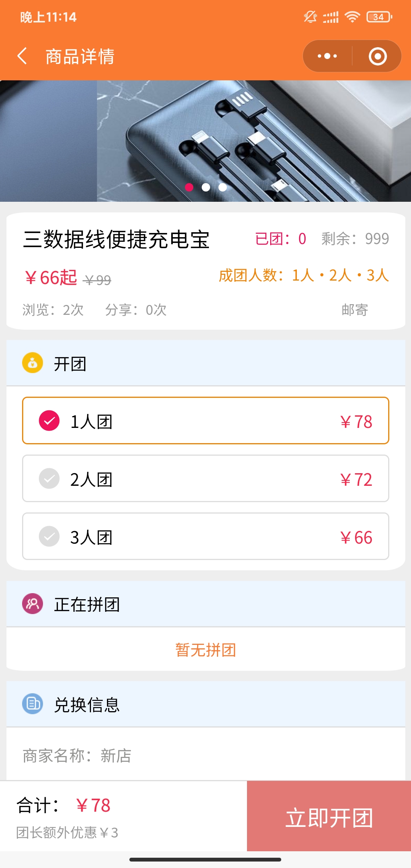
Task: Tap the back arrow icon
Action: (x=22, y=56)
